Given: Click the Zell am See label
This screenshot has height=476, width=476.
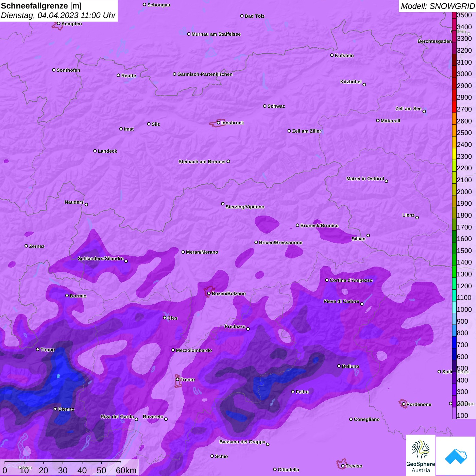Looking at the screenshot, I should click(408, 108).
